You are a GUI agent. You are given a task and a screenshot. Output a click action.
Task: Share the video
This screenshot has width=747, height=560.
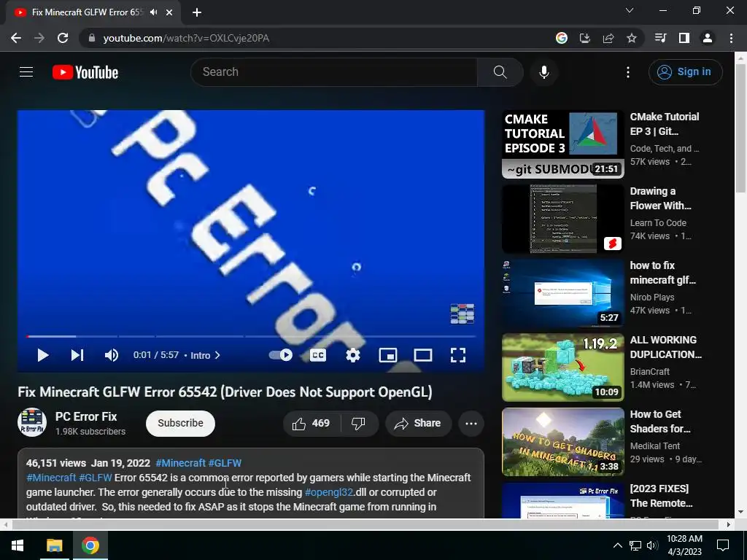[x=418, y=424]
